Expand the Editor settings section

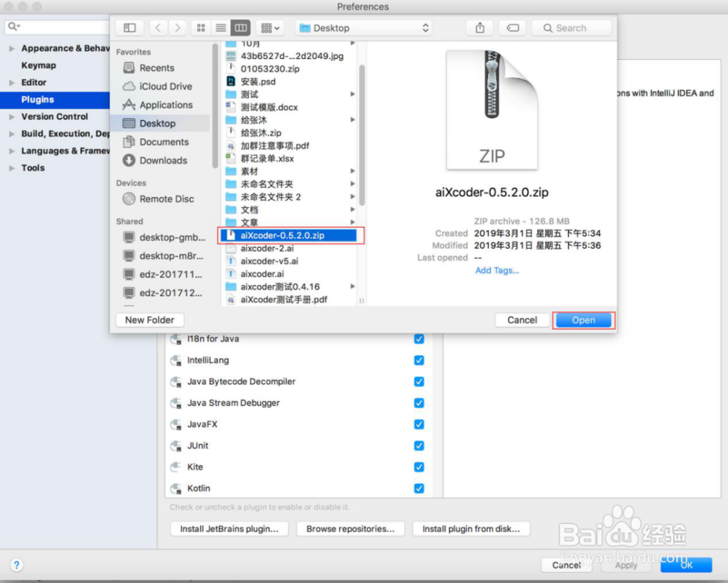point(12,83)
